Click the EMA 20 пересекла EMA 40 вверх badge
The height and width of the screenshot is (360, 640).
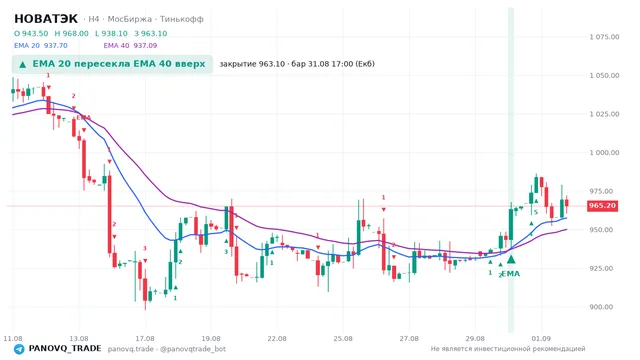(112, 64)
